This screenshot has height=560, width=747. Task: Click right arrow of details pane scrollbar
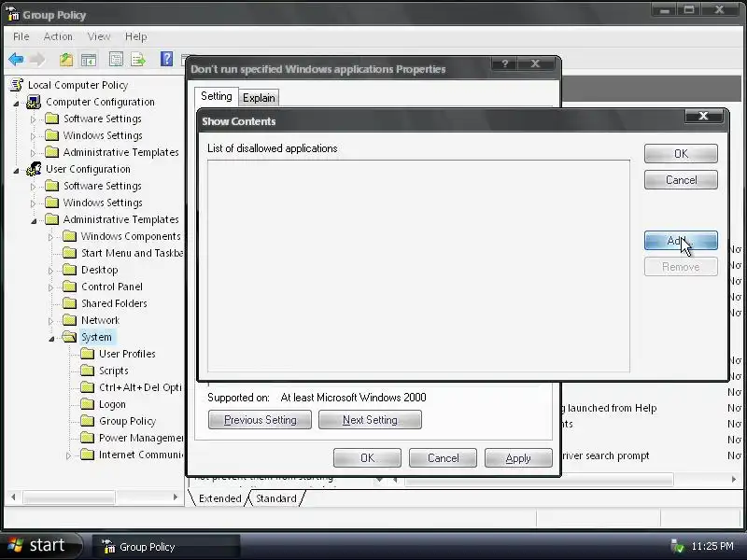pos(734,479)
